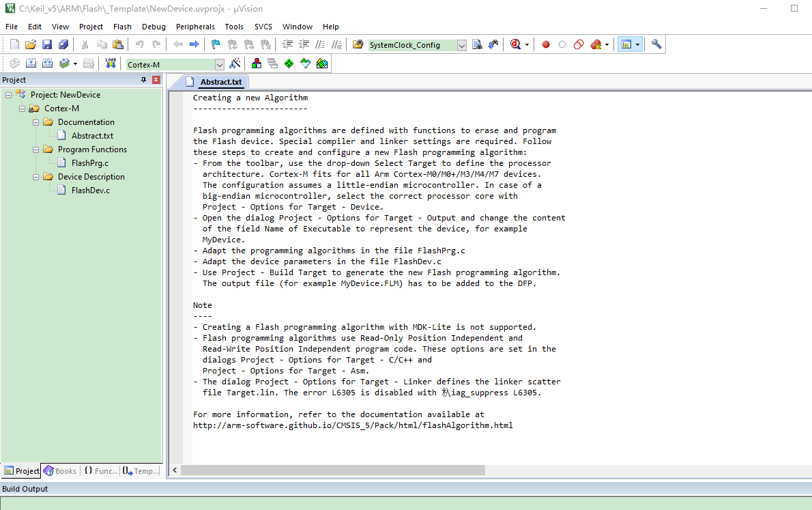Click the editor's horizontal scrollbar thumb
Viewport: 812px width, 510px height.
(332, 470)
